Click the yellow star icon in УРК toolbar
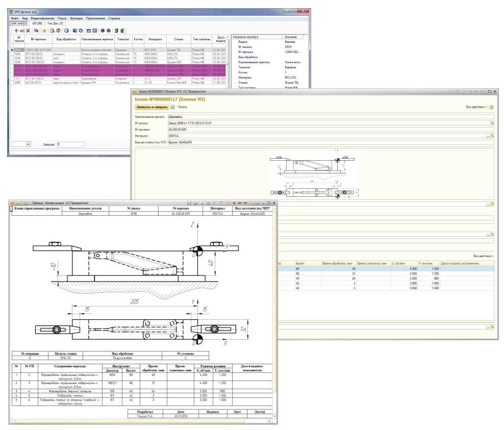Screen dimensions: 504x430 (x=44, y=31)
